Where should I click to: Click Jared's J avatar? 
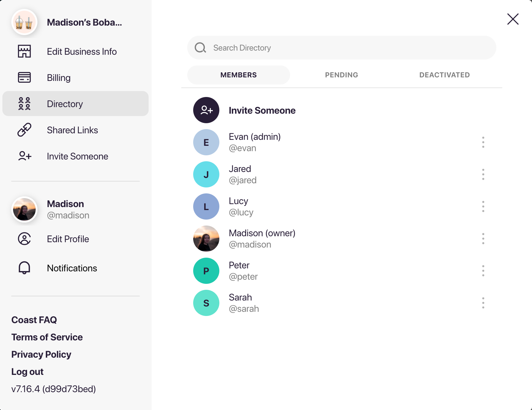(206, 174)
